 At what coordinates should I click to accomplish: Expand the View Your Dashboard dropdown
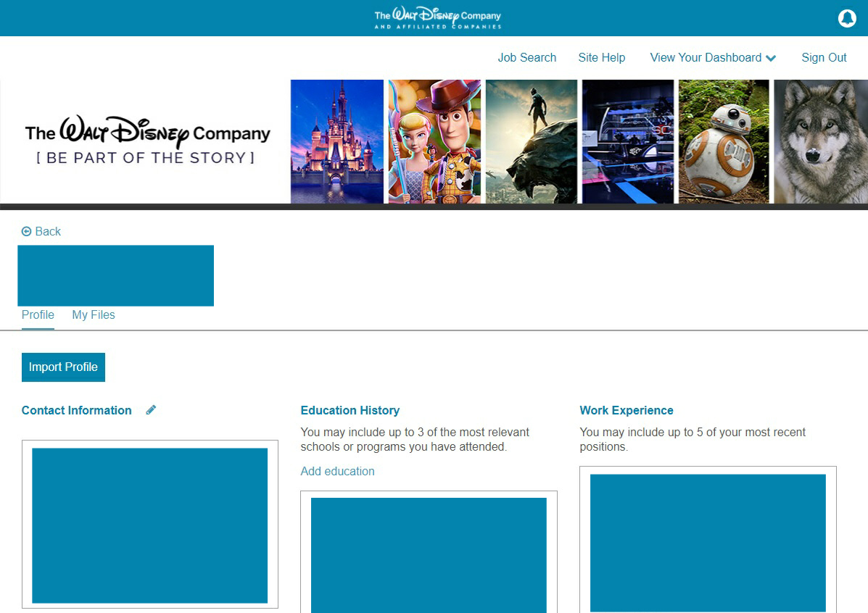[712, 57]
